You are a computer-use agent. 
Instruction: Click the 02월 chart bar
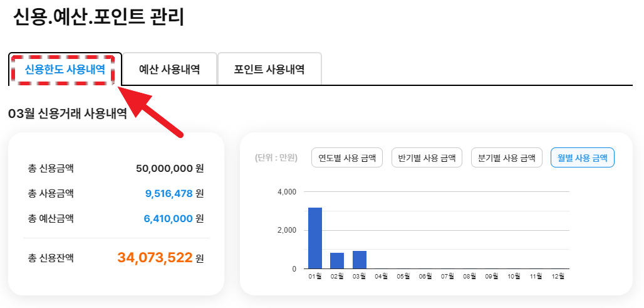coord(337,260)
